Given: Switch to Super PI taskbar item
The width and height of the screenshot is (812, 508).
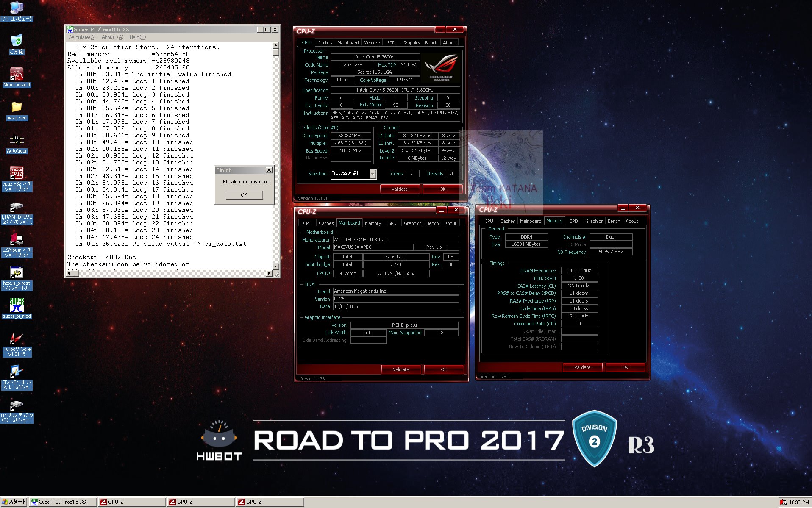Looking at the screenshot, I should tap(63, 502).
